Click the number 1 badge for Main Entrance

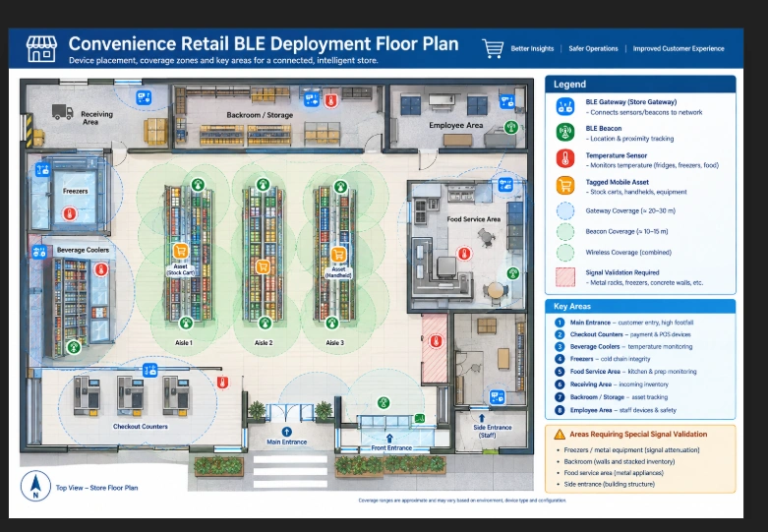point(560,323)
